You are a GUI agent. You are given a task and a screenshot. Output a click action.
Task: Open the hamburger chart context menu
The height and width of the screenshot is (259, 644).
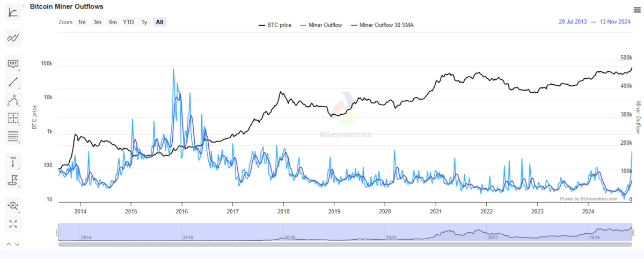[x=636, y=10]
